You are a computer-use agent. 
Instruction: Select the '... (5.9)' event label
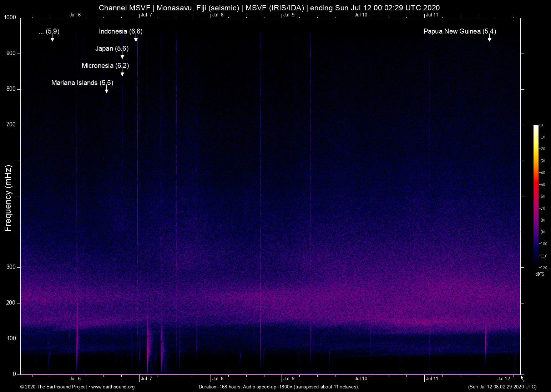[49, 31]
